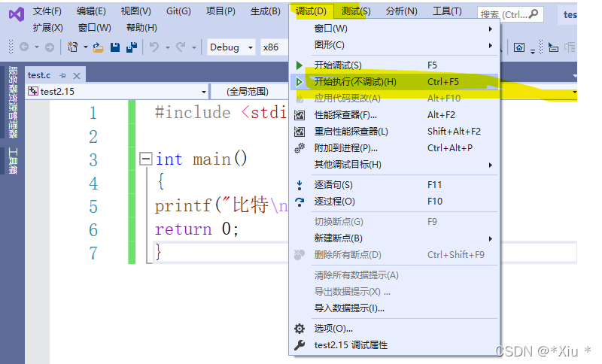
Task: Expand the 其他调试目标(H) submenu
Action: [491, 165]
